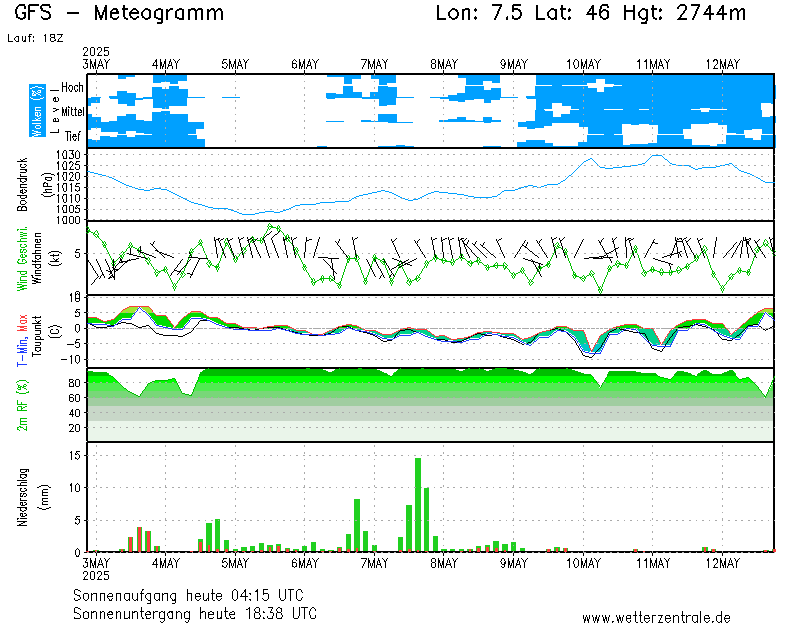Select the "Hoch" cloud level label
The image size is (800, 625).
pos(72,88)
